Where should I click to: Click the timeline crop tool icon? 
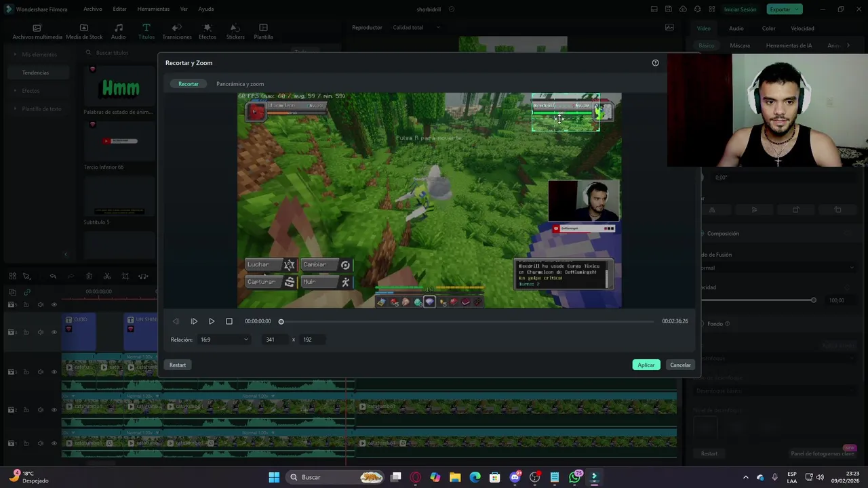tap(125, 277)
